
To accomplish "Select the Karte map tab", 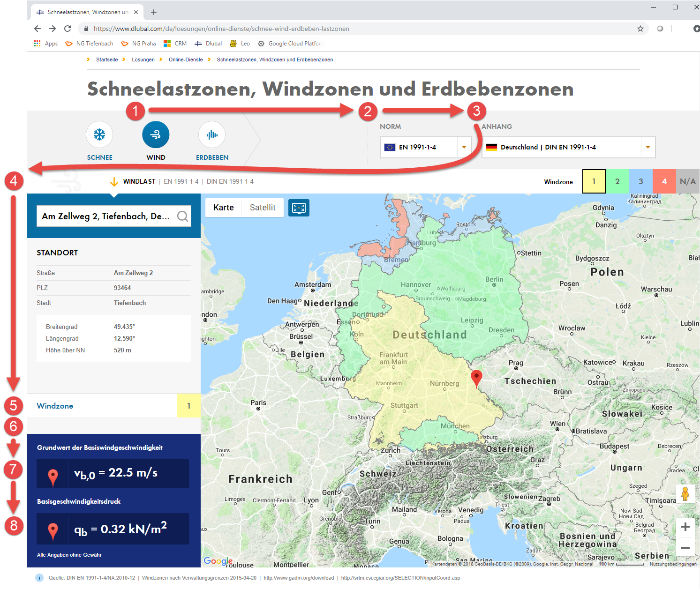I will 224,207.
